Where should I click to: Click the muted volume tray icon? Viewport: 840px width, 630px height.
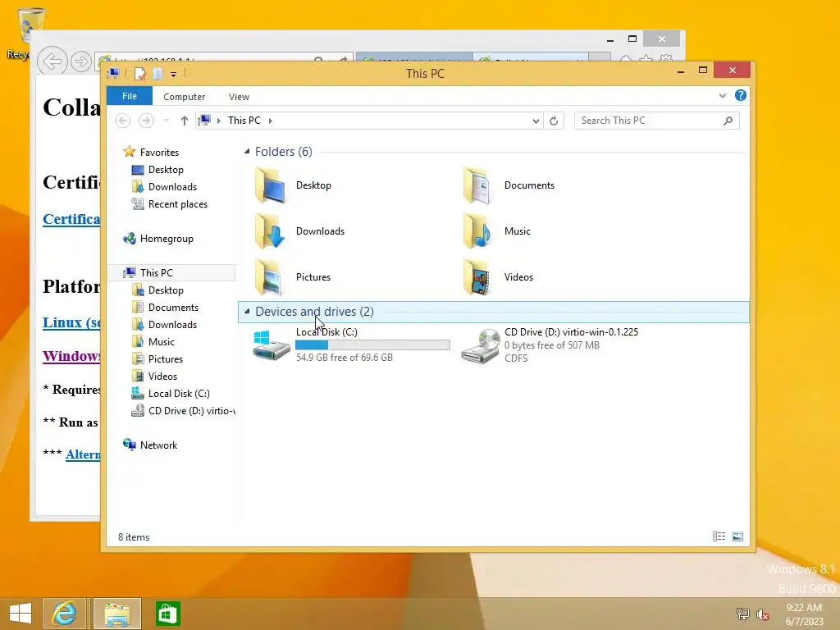point(763,614)
